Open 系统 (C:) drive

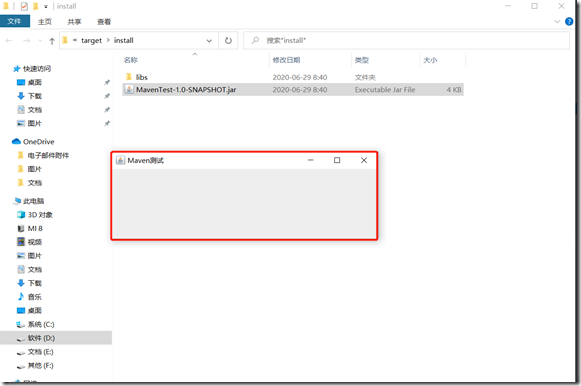pos(41,324)
